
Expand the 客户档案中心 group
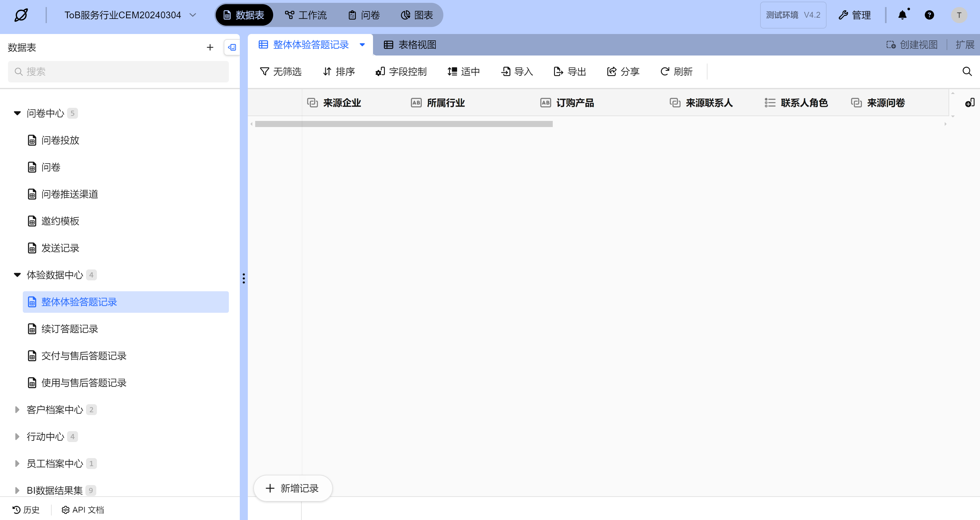[17, 410]
